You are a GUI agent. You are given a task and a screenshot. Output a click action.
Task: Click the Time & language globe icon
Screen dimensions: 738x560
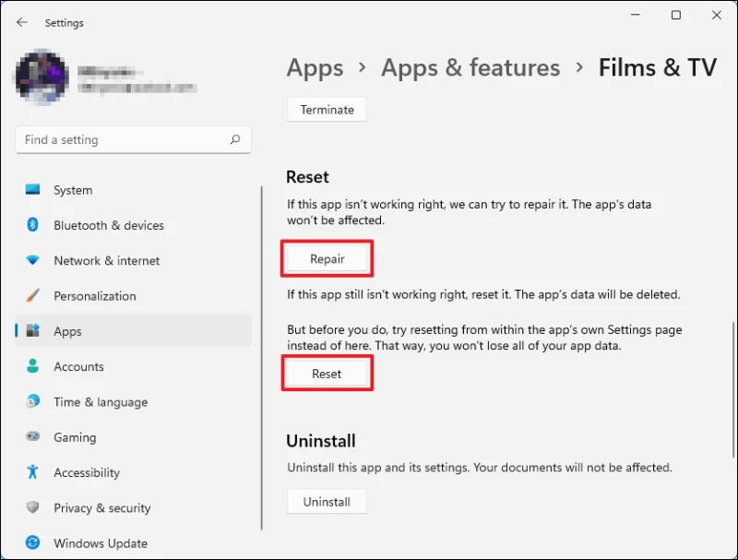[x=33, y=402]
